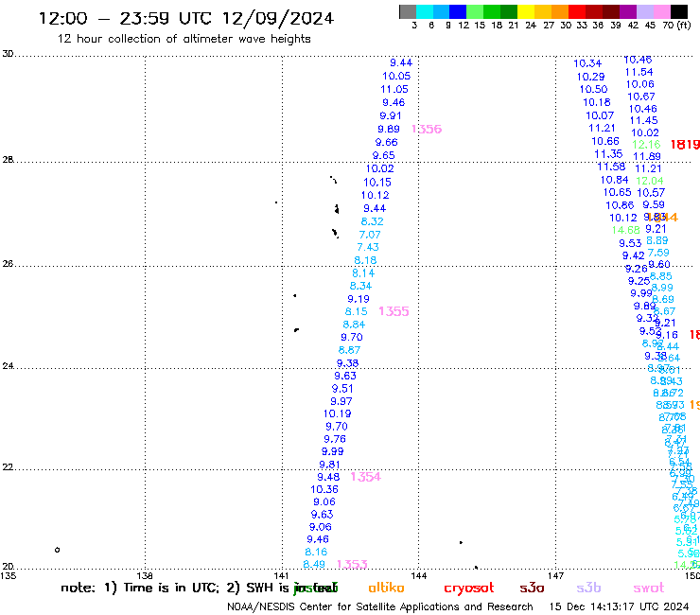Select the red 33 ft legend swatch

577,11
